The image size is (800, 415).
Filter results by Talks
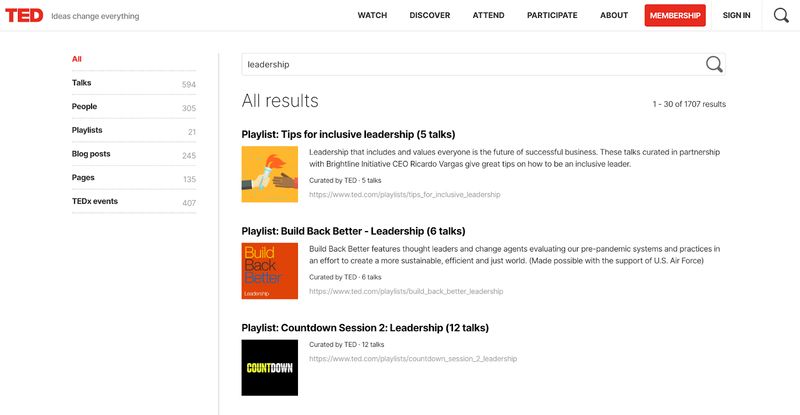pyautogui.click(x=82, y=83)
